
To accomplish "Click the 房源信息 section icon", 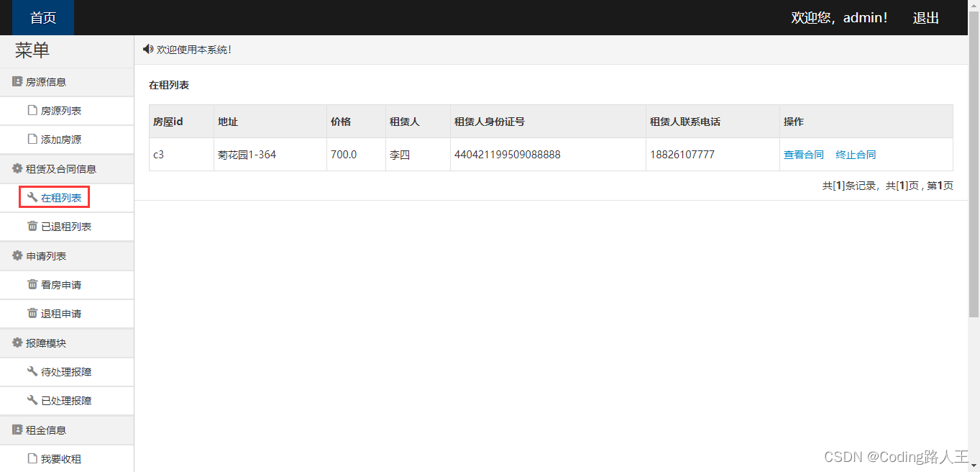I will click(x=17, y=82).
